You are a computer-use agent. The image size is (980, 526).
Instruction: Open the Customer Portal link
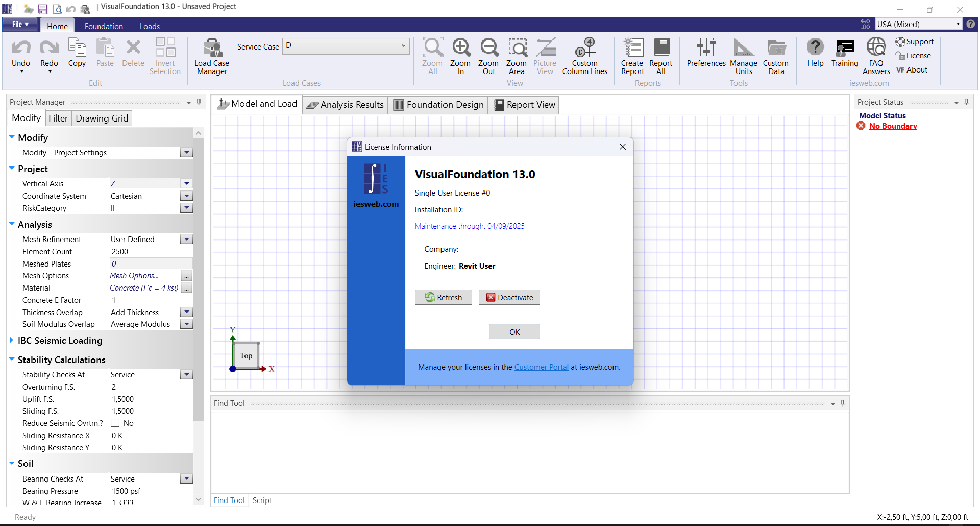pos(541,367)
